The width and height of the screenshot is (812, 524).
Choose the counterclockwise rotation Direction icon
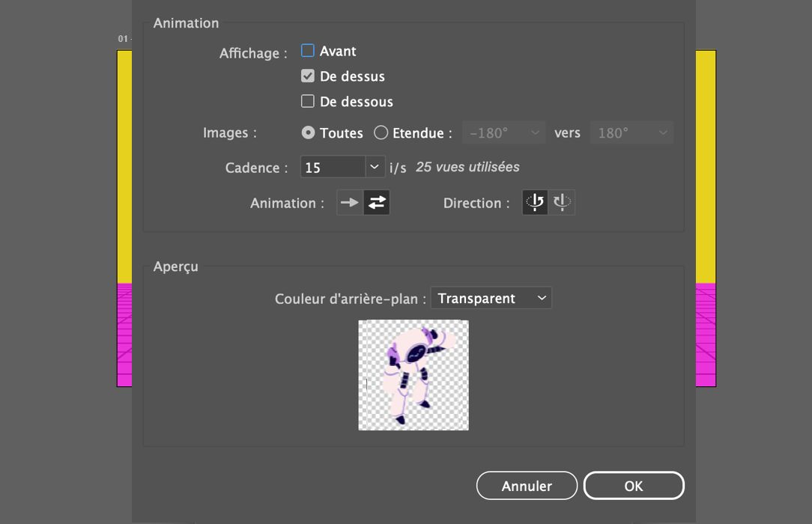point(561,202)
